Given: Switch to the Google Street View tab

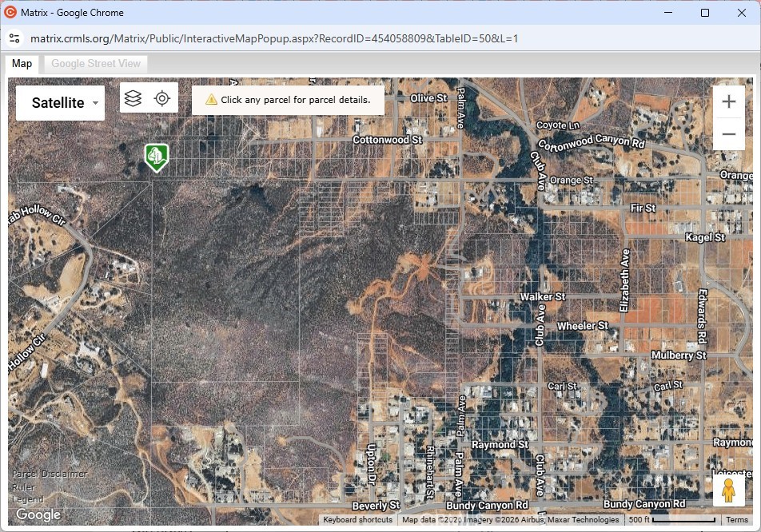Looking at the screenshot, I should pos(96,64).
